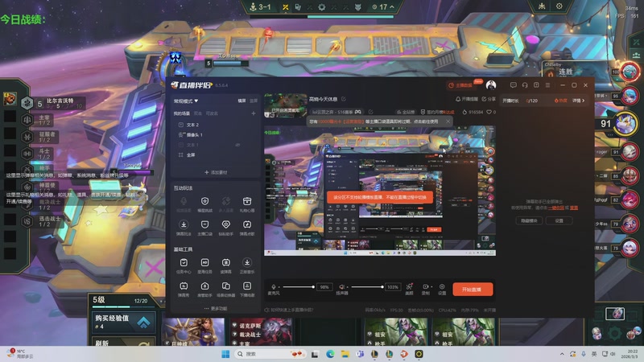Click the 隐藏模块 hide module button

pos(529,220)
